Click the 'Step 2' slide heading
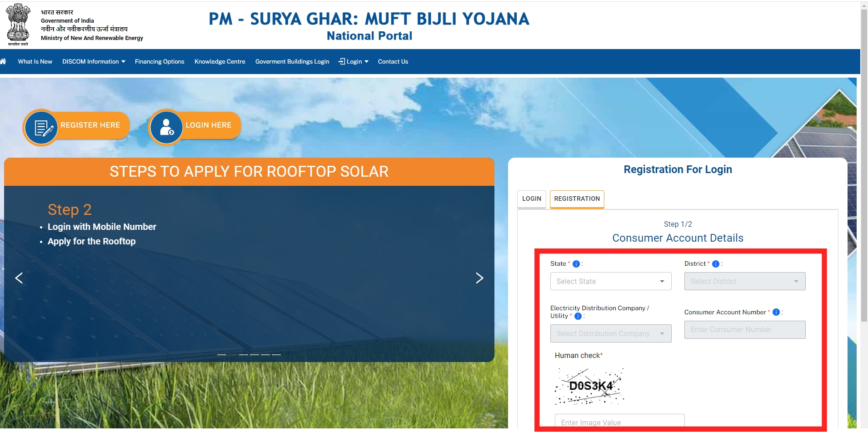868x432 pixels. click(x=70, y=209)
